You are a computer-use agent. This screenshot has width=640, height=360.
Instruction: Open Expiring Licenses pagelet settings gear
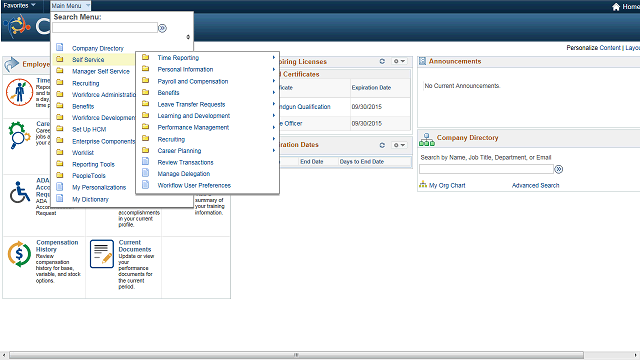399,61
